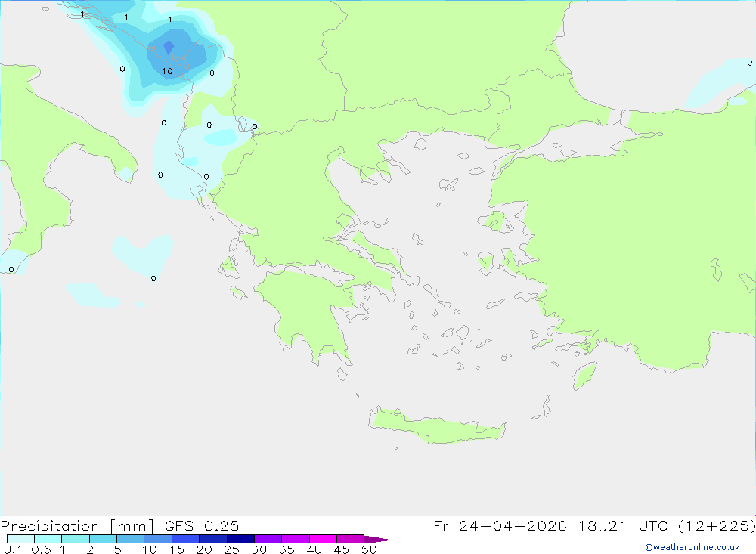Click the legend value 50
Viewport: 756px width, 554px height.
click(369, 549)
